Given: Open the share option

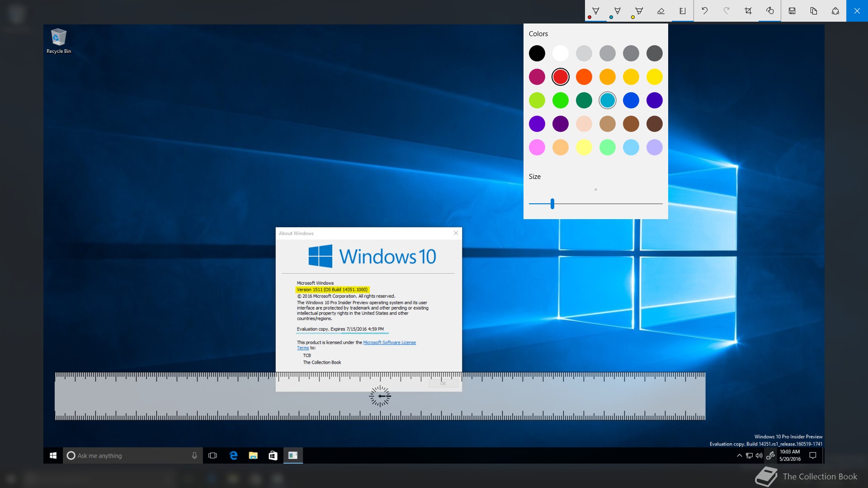Looking at the screenshot, I should click(835, 11).
